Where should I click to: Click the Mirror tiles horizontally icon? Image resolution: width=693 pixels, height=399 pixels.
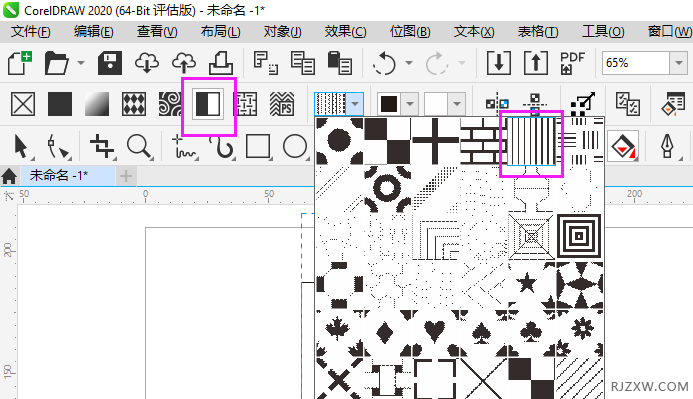pos(497,103)
